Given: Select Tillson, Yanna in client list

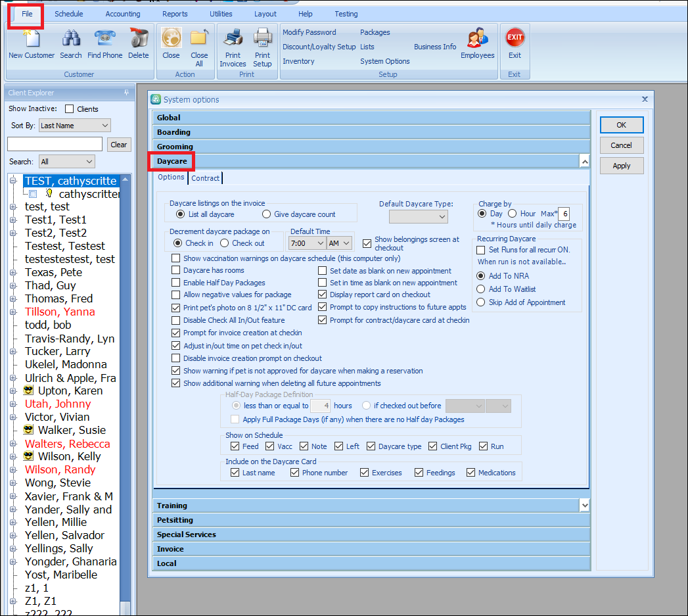Looking at the screenshot, I should click(x=60, y=312).
